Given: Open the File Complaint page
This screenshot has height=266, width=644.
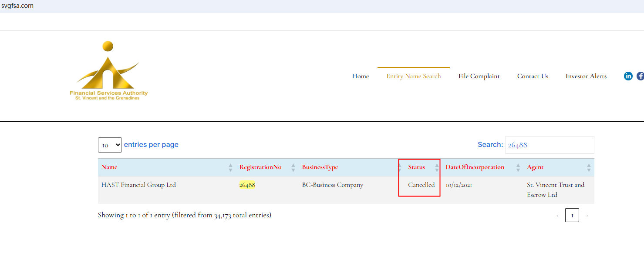Looking at the screenshot, I should coord(479,76).
